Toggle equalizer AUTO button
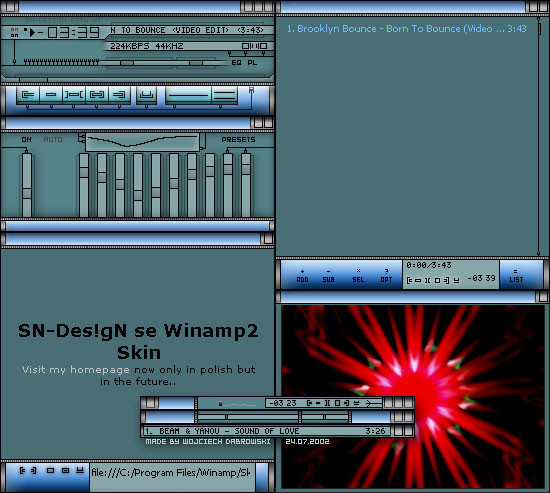This screenshot has width=550, height=493. 53,140
